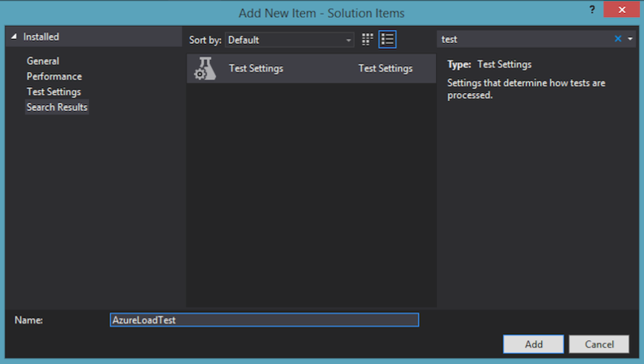Clear the search box with X icon

point(617,39)
